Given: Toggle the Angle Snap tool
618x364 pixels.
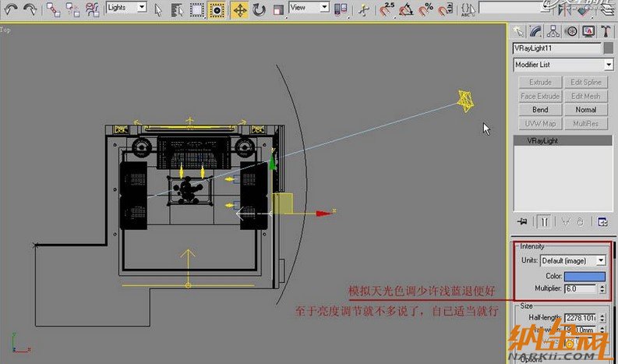Looking at the screenshot, I should pyautogui.click(x=406, y=9).
